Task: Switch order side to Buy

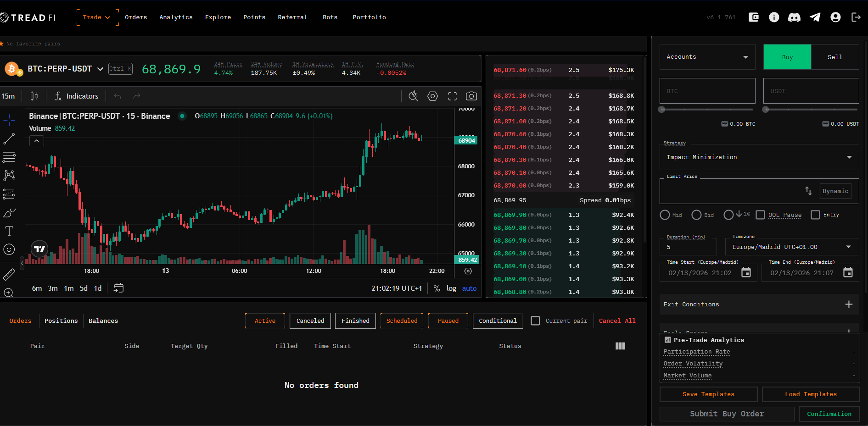Action: (787, 57)
